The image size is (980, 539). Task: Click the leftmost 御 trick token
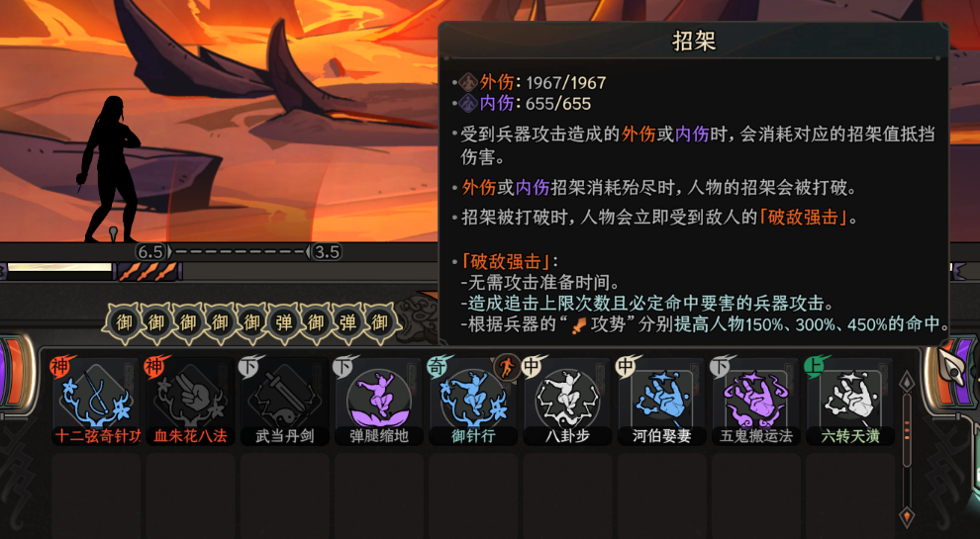pyautogui.click(x=124, y=322)
